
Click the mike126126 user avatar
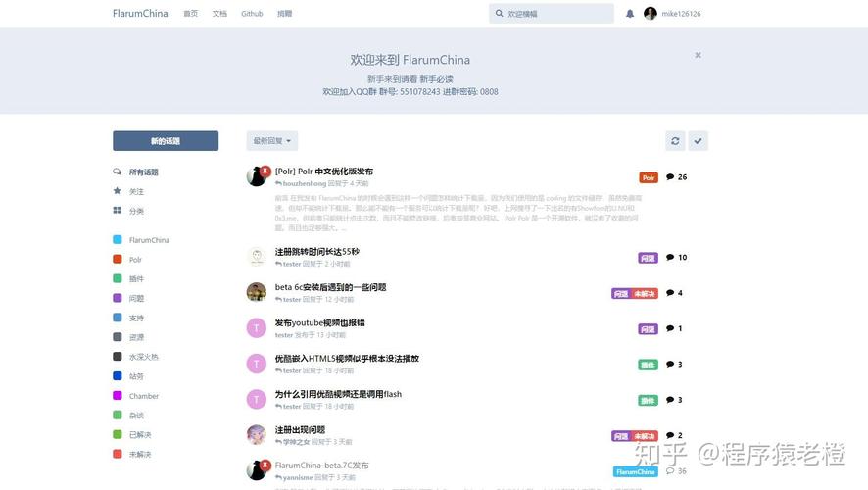(651, 14)
